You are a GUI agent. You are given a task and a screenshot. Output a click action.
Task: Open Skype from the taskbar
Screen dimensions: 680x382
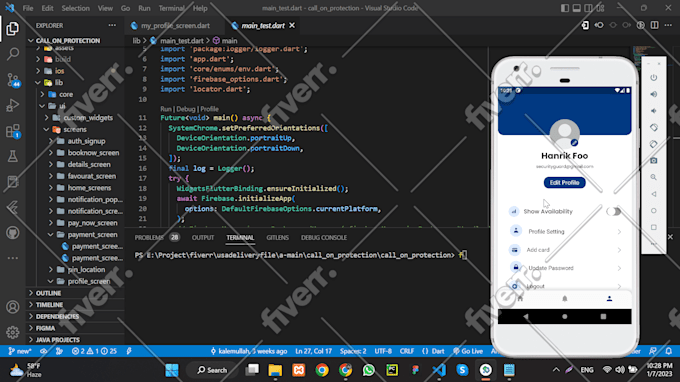tap(462, 370)
